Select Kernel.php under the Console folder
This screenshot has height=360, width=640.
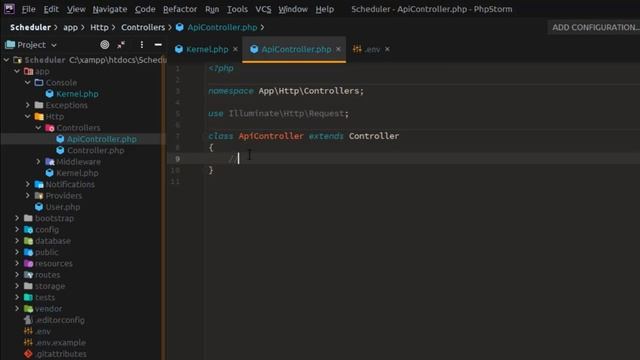tap(77, 94)
